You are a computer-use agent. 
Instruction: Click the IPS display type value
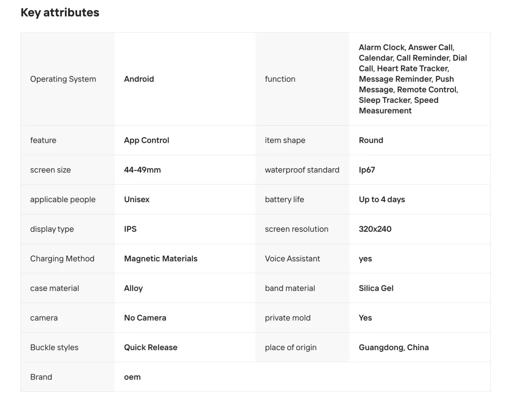130,229
